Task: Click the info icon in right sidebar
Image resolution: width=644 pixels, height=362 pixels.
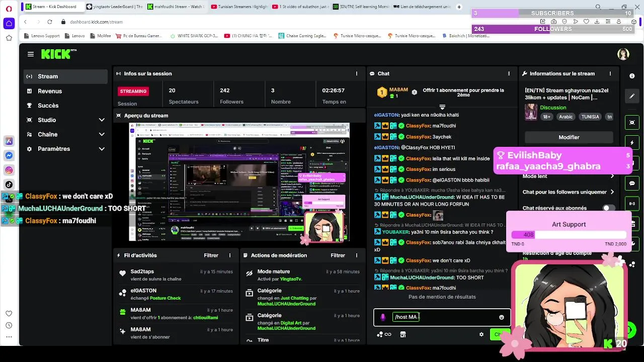Action: pyautogui.click(x=632, y=76)
